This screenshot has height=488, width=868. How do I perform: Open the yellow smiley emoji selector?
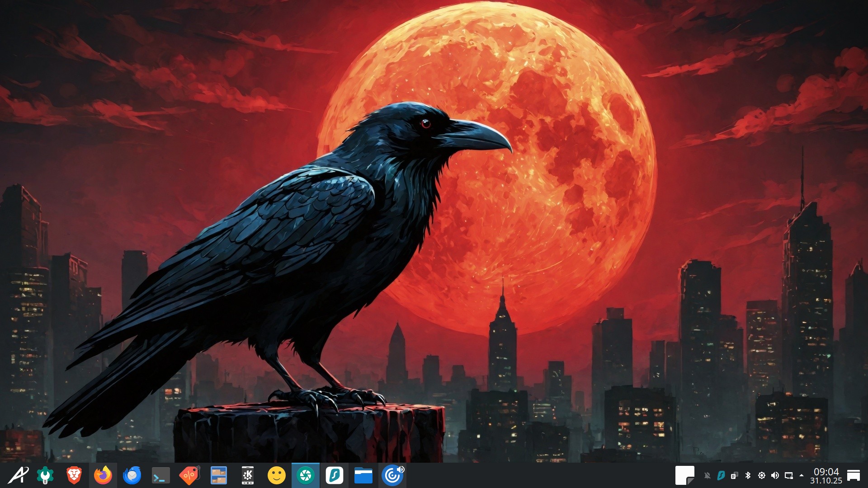click(x=277, y=475)
